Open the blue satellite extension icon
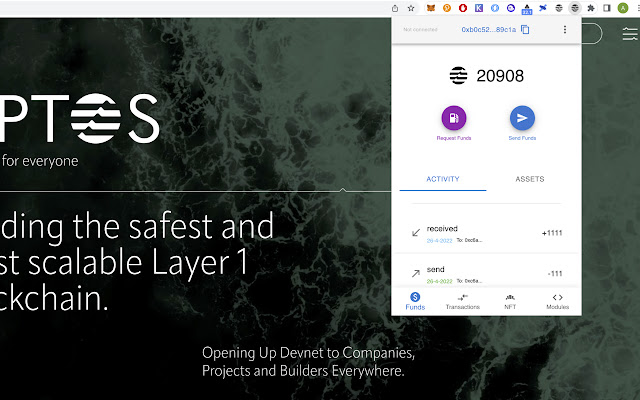This screenshot has height=400, width=640. click(x=543, y=8)
